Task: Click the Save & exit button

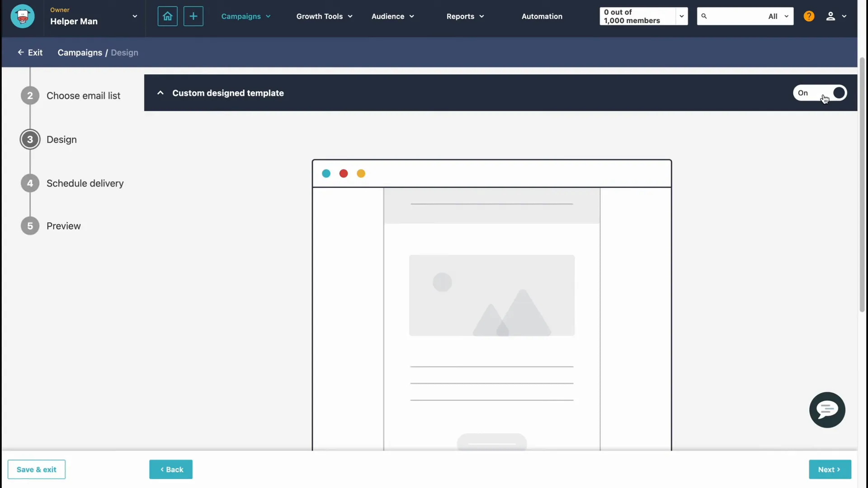Action: [36, 469]
